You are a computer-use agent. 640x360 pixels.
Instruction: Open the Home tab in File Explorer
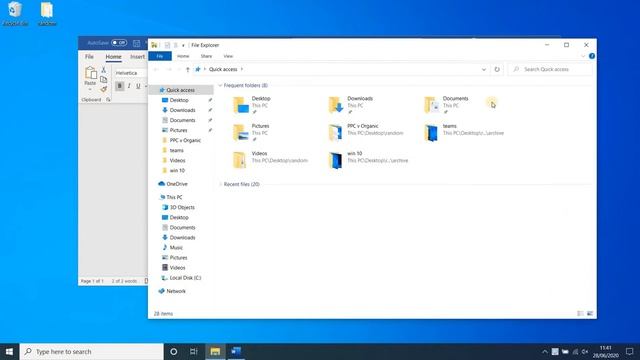(x=183, y=56)
